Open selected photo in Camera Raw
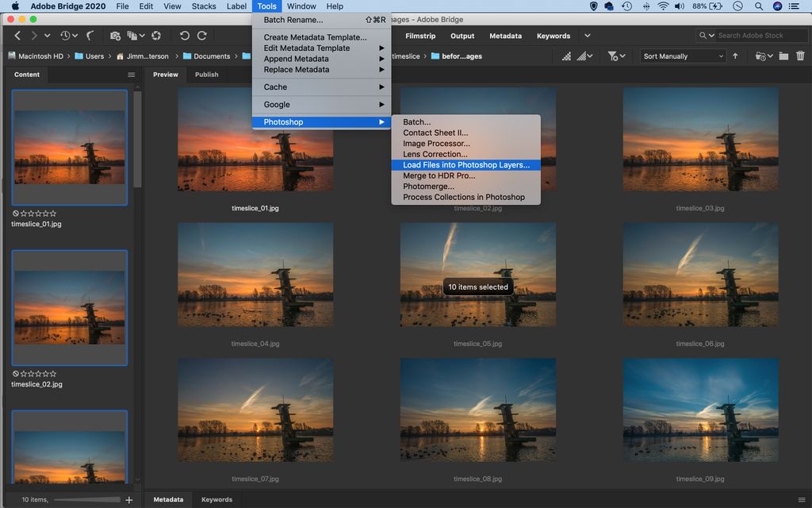This screenshot has width=812, height=508. 156,36
